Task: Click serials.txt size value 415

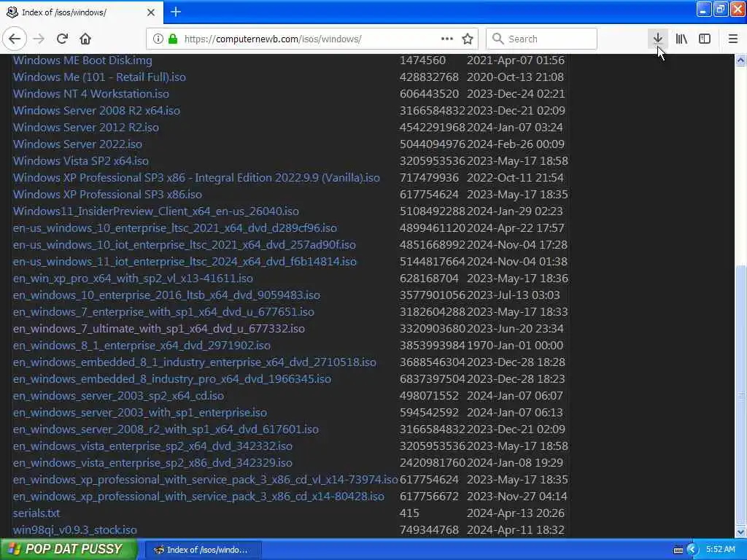Action: click(409, 513)
